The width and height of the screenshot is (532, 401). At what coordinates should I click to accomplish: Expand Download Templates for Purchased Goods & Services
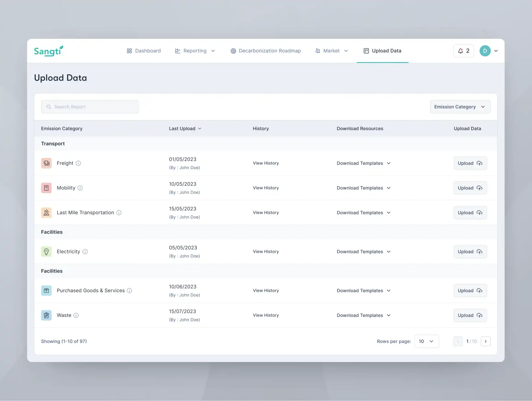click(x=364, y=290)
